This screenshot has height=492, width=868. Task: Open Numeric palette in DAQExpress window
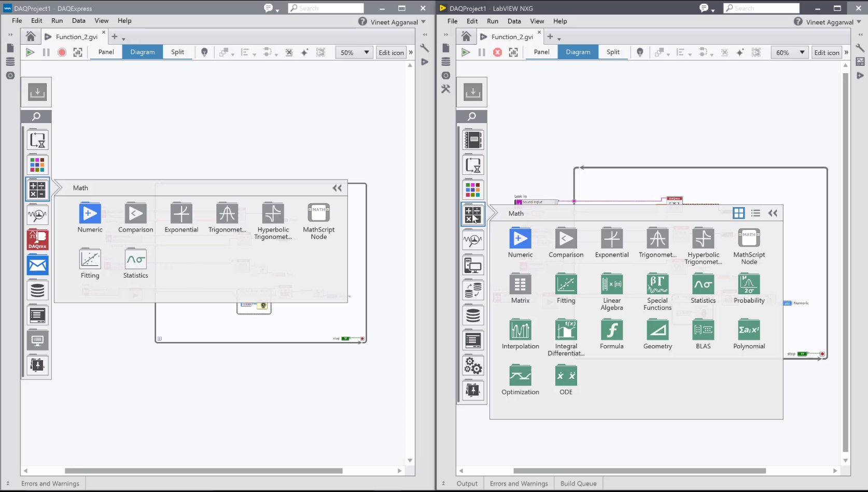(90, 217)
